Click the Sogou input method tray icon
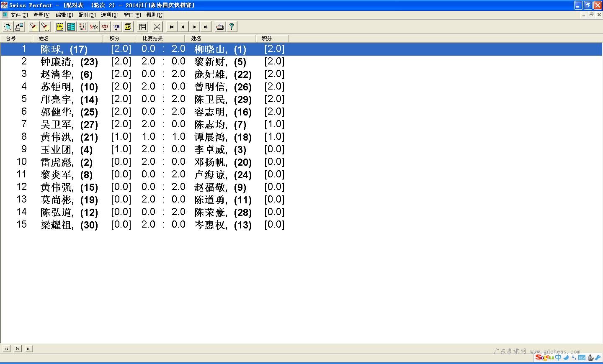Image resolution: width=603 pixels, height=364 pixels. pyautogui.click(x=544, y=357)
